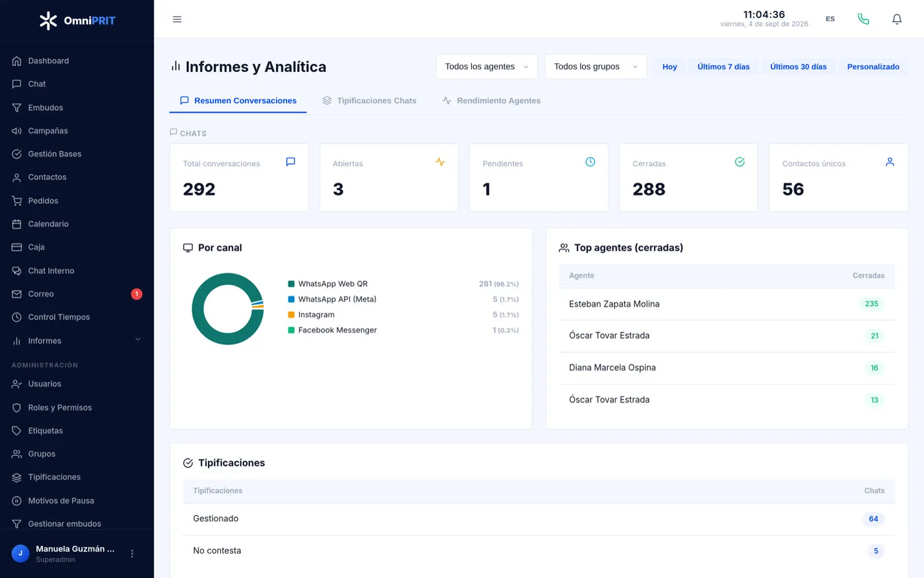Click the Instagram orange legend swatch
The height and width of the screenshot is (578, 924).
click(291, 315)
